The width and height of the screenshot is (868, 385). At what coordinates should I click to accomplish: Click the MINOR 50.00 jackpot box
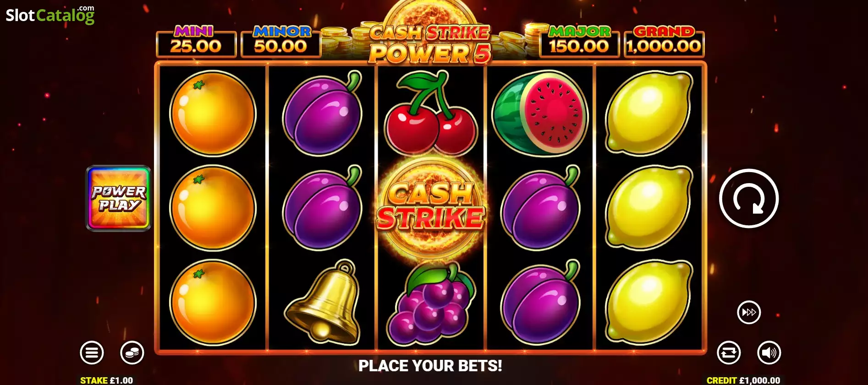281,41
